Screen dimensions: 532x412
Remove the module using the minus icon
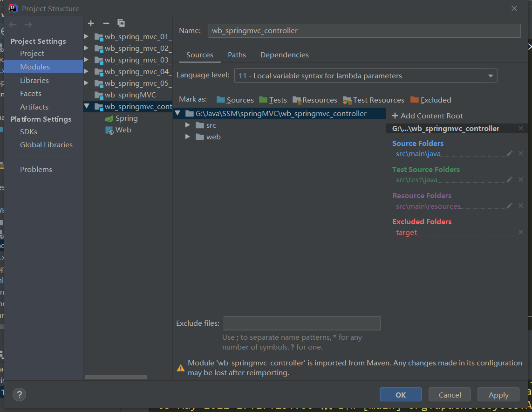point(106,23)
